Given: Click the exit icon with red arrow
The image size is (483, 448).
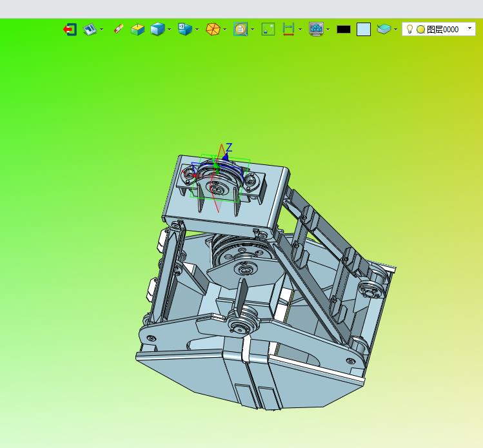Looking at the screenshot, I should point(70,30).
